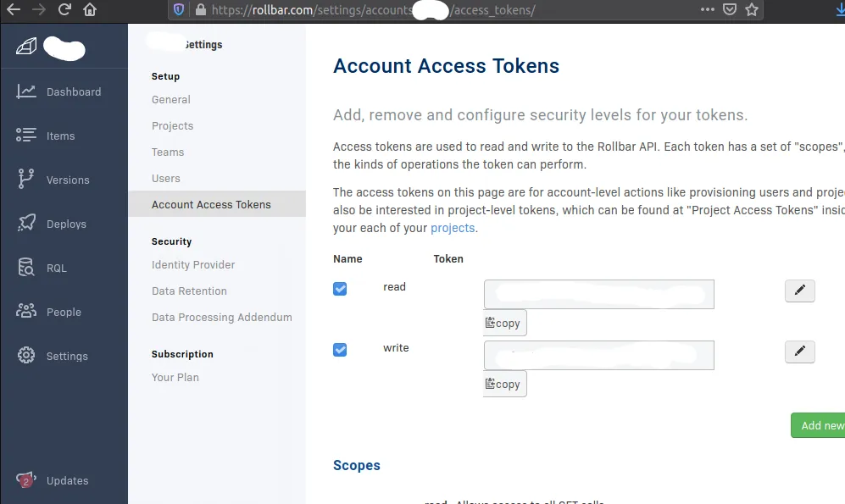Copy the write access token
The width and height of the screenshot is (845, 504).
coord(504,384)
